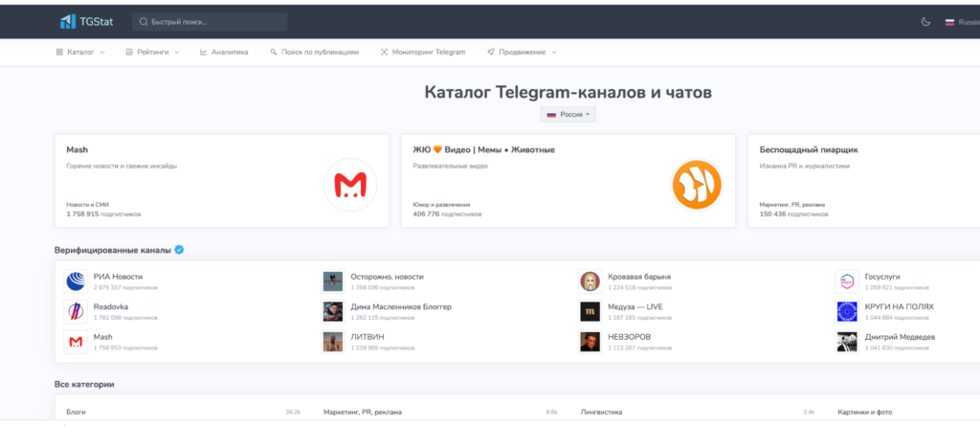
Task: Click the Продвижение megaphone icon
Action: (x=491, y=52)
